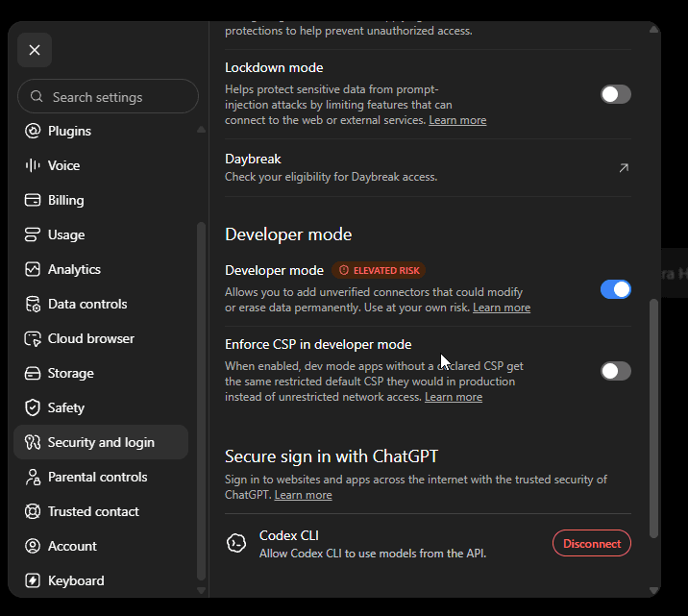Click the Account avatar icon
The image size is (688, 616).
[33, 546]
